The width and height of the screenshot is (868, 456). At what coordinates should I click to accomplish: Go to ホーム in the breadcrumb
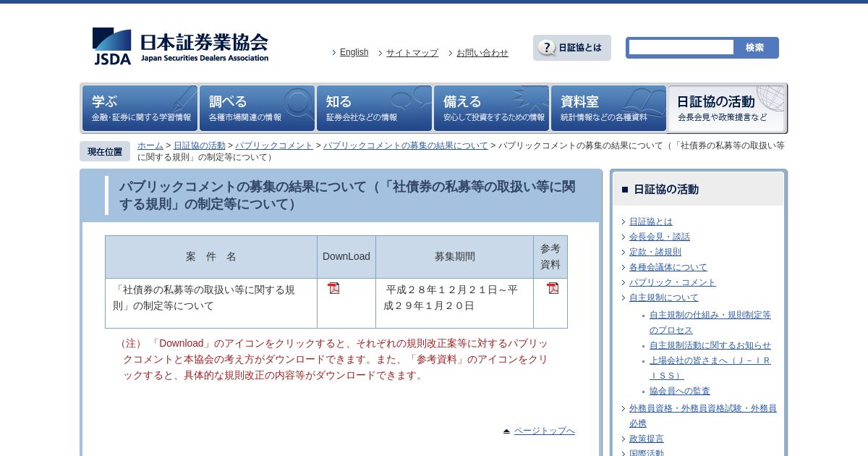click(150, 145)
